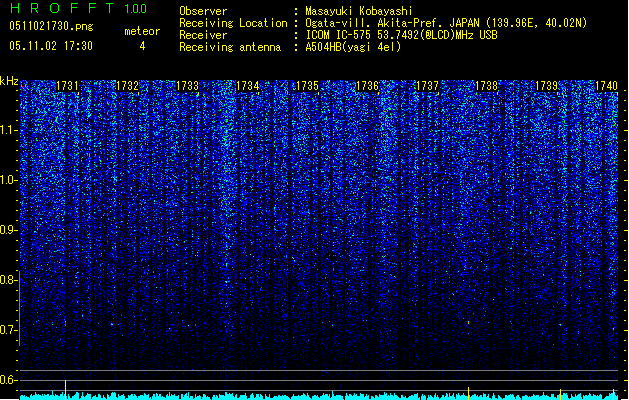Click the 1.1 kHz axis label
Image resolution: width=629 pixels, height=400 pixels.
pos(9,130)
